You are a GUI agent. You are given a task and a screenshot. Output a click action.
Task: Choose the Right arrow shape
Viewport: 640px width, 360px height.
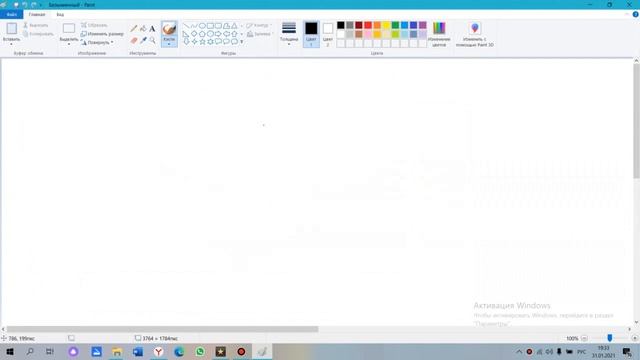tap(218, 34)
